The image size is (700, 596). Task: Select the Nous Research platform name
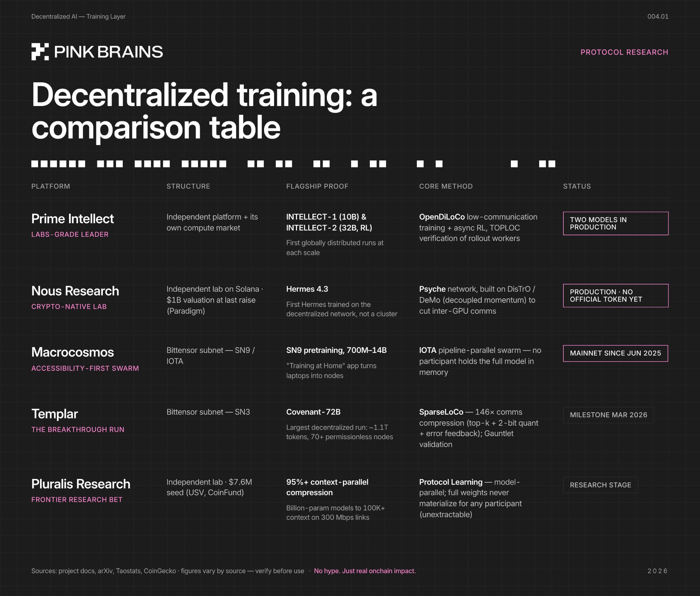(75, 291)
